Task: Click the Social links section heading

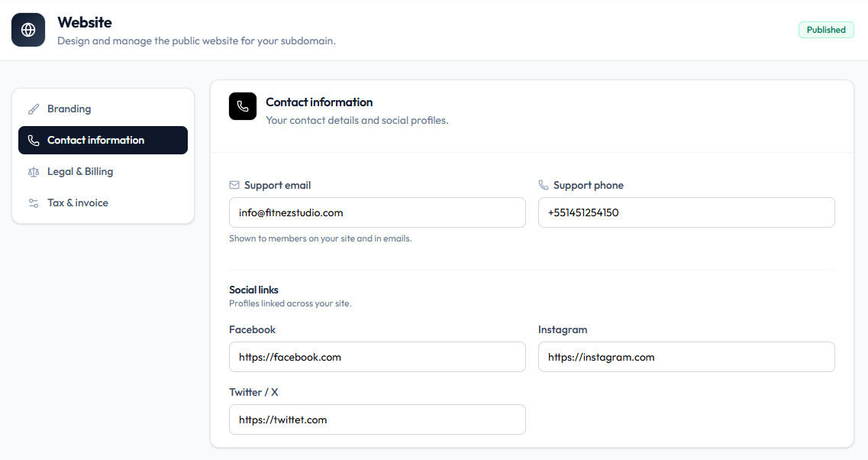Action: point(253,290)
